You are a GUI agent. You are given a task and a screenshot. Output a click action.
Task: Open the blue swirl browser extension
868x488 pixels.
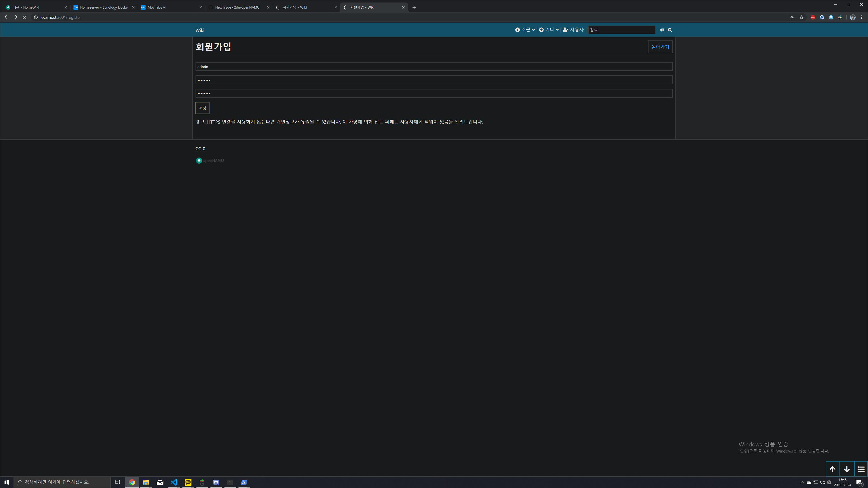pyautogui.click(x=822, y=17)
